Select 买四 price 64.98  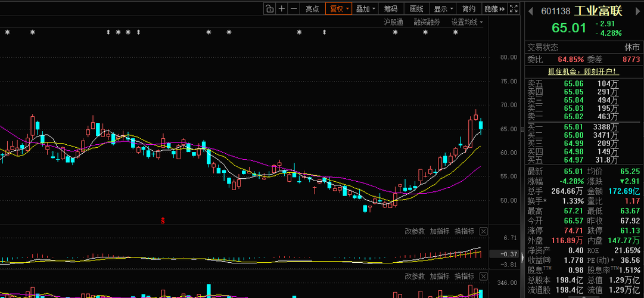[573, 151]
